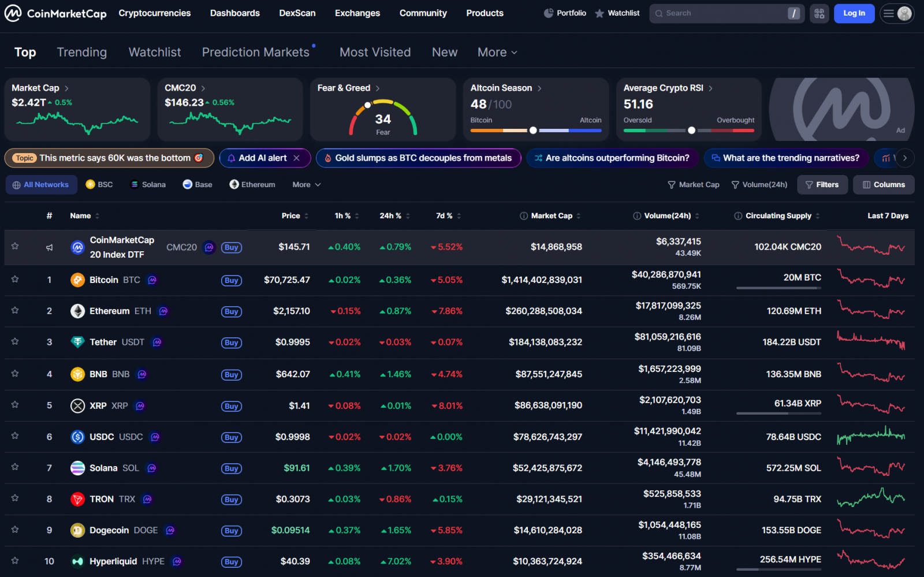
Task: Switch to the Trending tab
Action: point(82,53)
